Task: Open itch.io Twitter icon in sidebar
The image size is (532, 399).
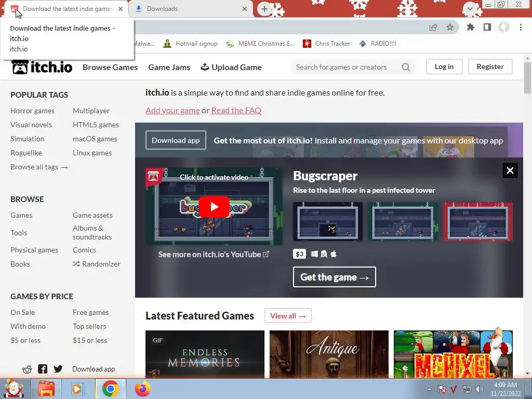Action: tap(58, 369)
